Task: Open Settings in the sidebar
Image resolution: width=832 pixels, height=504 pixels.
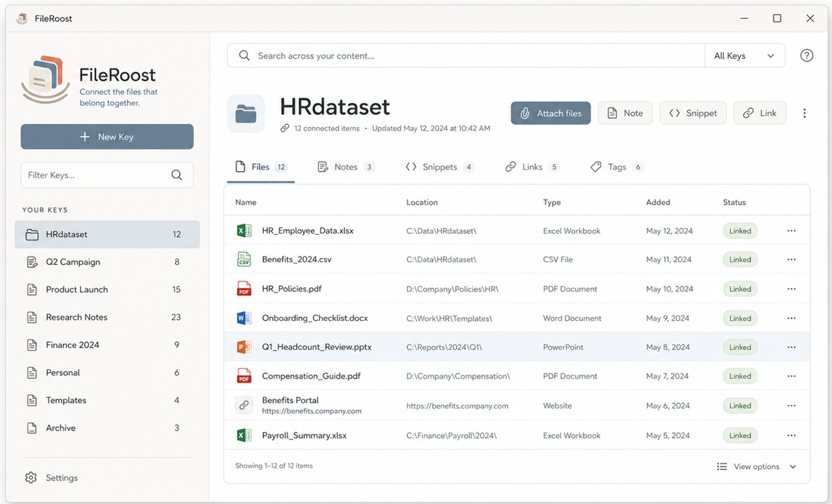Action: [x=51, y=477]
